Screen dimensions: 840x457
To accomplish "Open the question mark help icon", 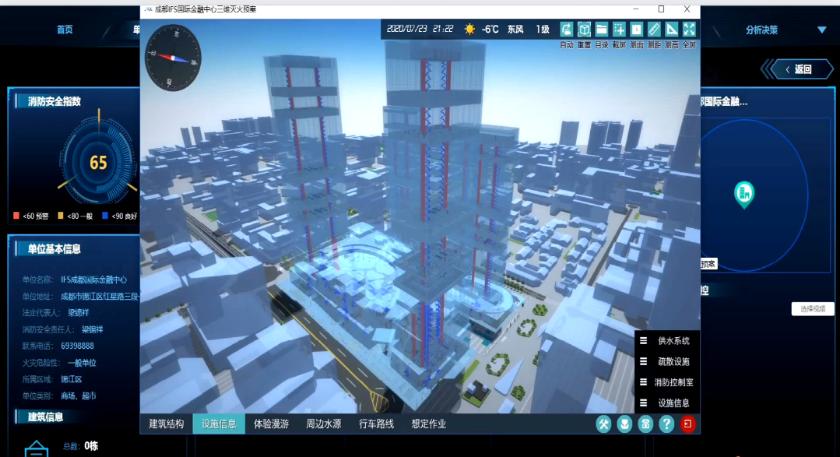I will (x=666, y=424).
